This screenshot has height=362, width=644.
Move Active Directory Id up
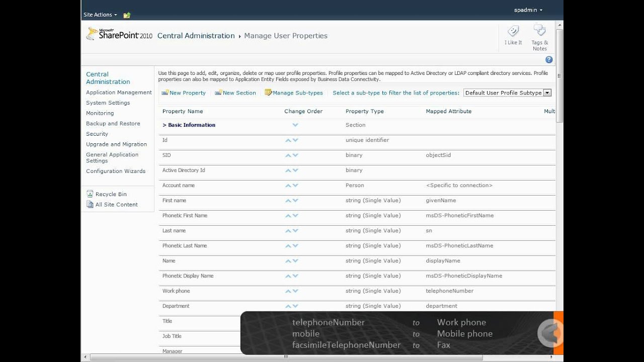[x=288, y=170]
